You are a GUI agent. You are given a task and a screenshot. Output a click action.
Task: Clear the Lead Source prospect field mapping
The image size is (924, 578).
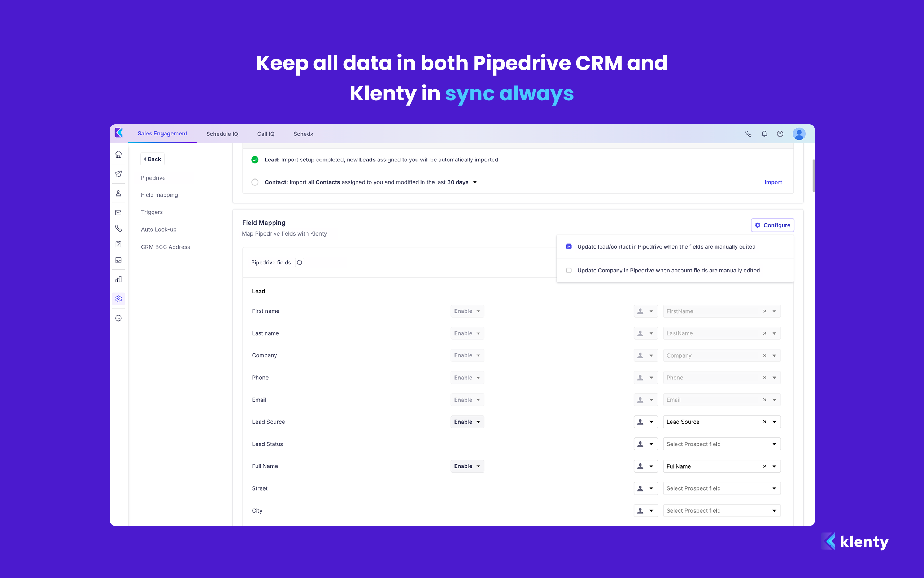(765, 422)
